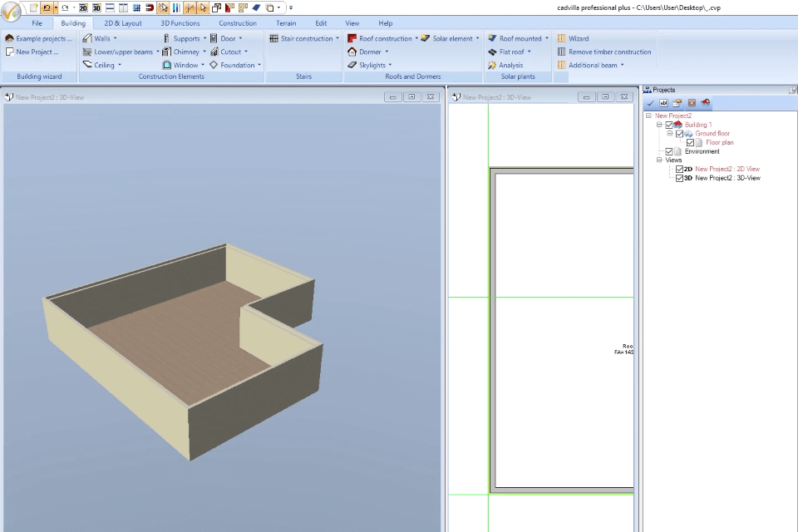
Task: Toggle the 3D-View checkbox in Views
Action: [679, 178]
